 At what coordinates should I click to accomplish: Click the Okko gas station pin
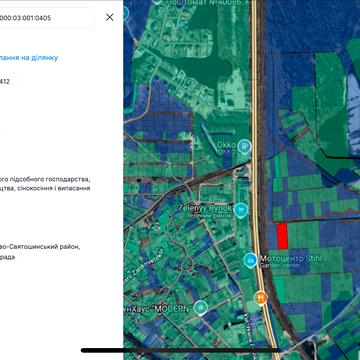tap(245, 146)
